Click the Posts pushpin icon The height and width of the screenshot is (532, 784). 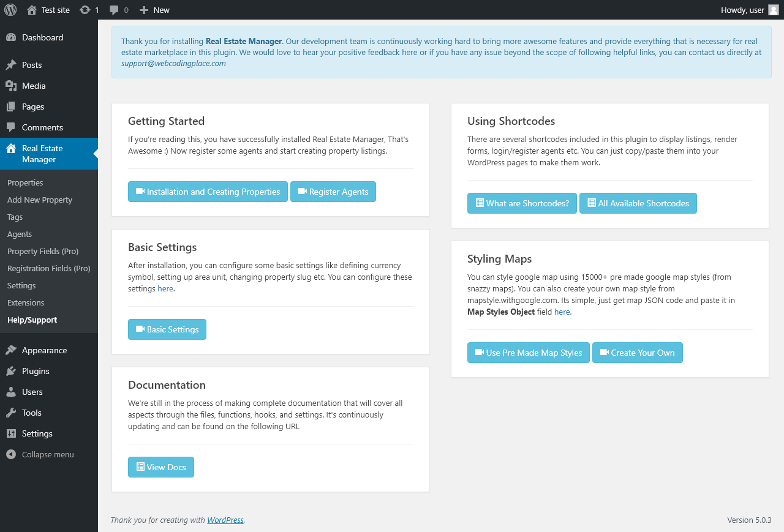(x=11, y=65)
